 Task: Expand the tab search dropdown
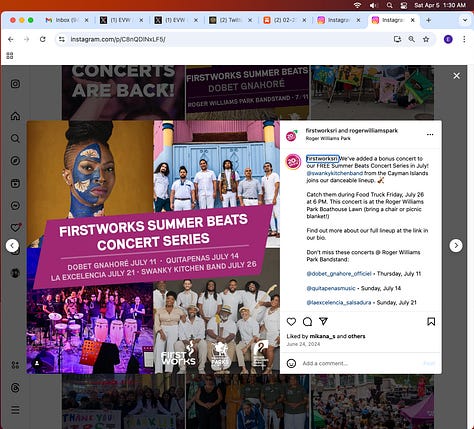[465, 20]
